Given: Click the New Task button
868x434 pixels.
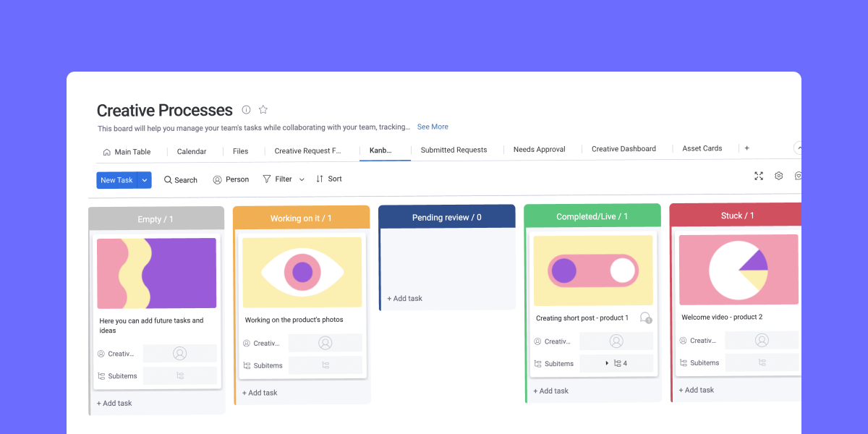Looking at the screenshot, I should tap(116, 180).
